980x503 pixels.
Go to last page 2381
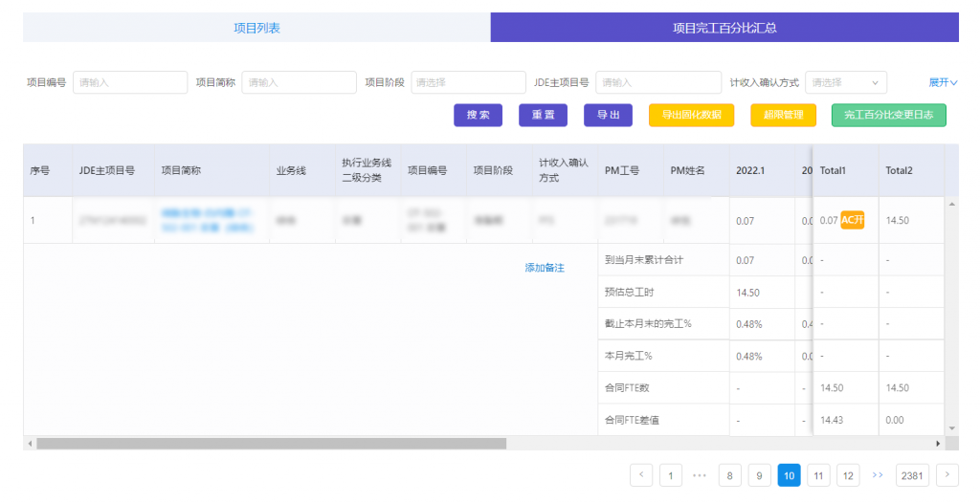(x=912, y=475)
